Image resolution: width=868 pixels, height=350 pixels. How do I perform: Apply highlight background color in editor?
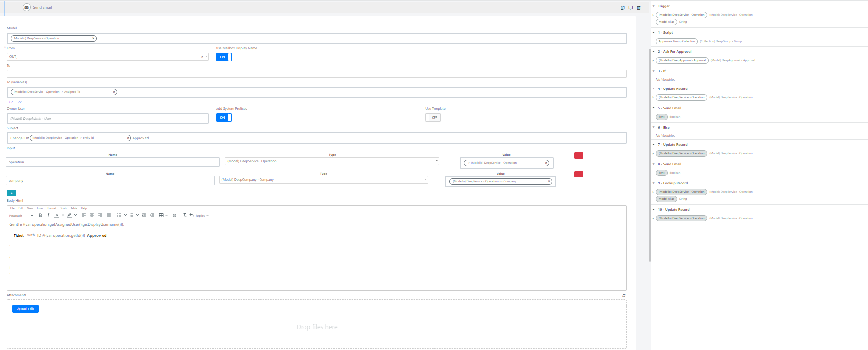point(69,215)
